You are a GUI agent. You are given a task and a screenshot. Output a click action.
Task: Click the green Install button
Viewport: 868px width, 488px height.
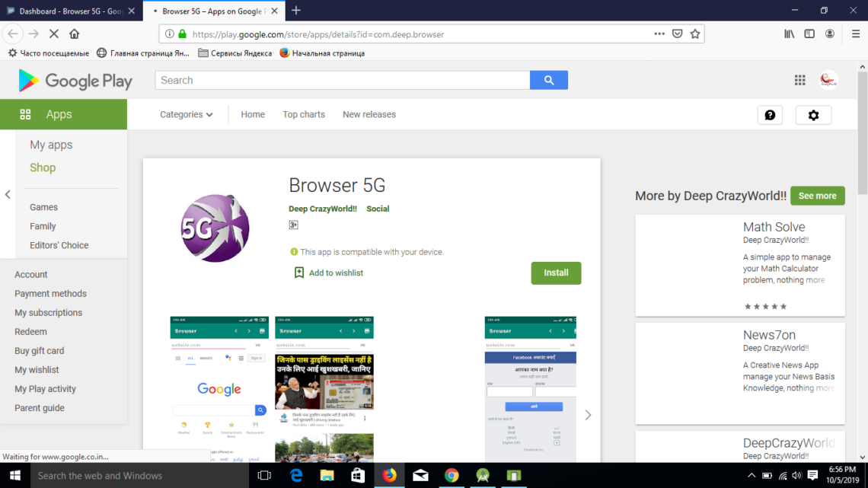click(556, 273)
